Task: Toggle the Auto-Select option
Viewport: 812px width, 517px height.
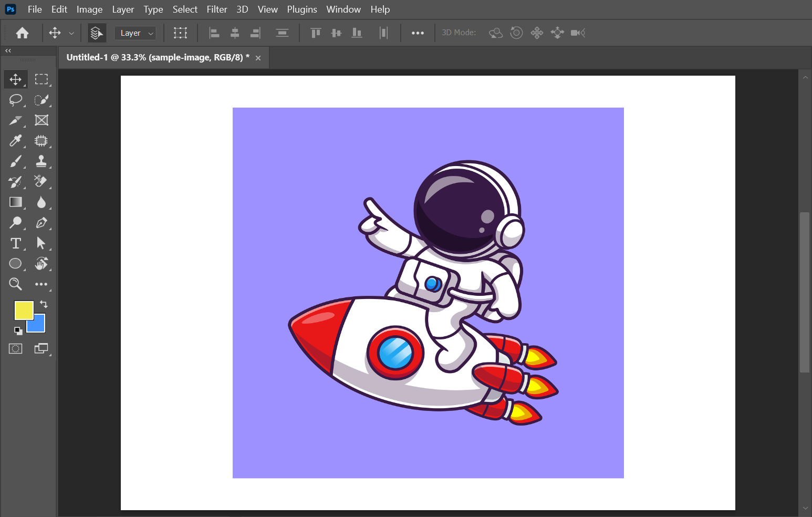Action: point(97,33)
